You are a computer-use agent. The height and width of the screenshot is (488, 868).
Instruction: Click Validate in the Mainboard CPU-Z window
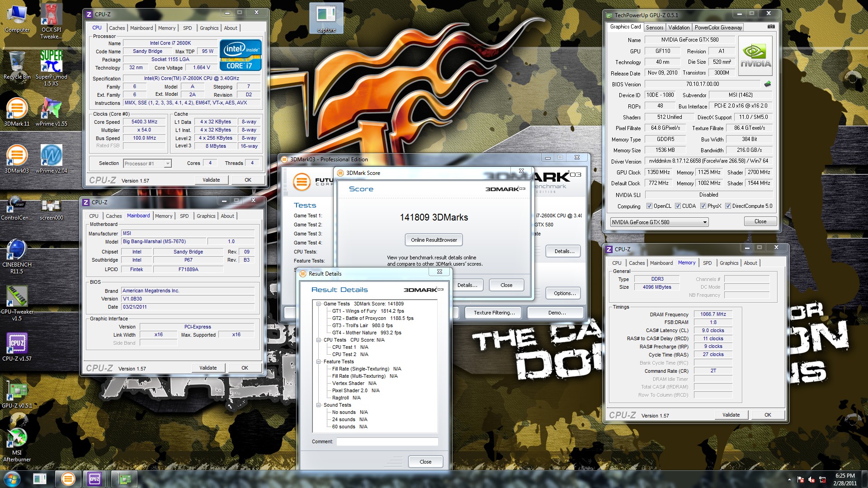pos(208,368)
